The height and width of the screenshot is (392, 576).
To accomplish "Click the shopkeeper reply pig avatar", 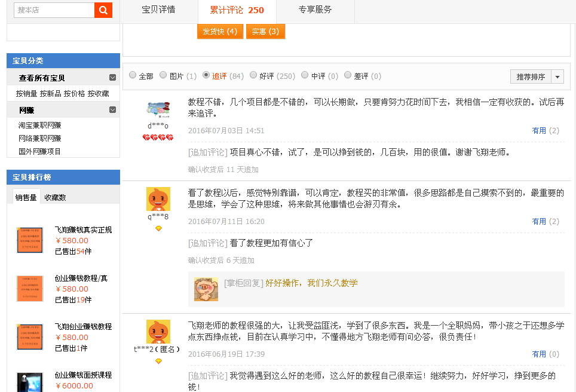I will point(206,289).
